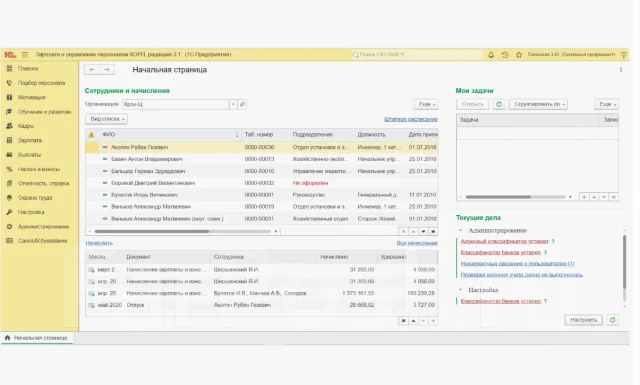Open Вид списка dropdown

[x=107, y=119]
